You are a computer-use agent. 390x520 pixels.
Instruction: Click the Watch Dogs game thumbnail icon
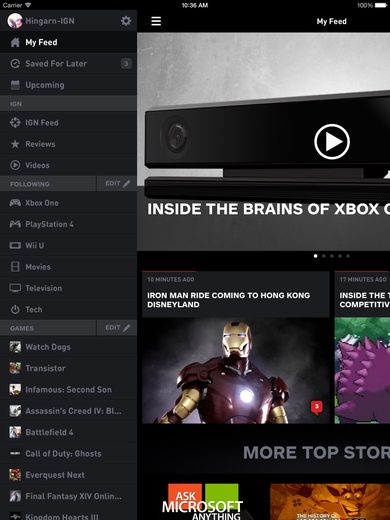pos(15,347)
